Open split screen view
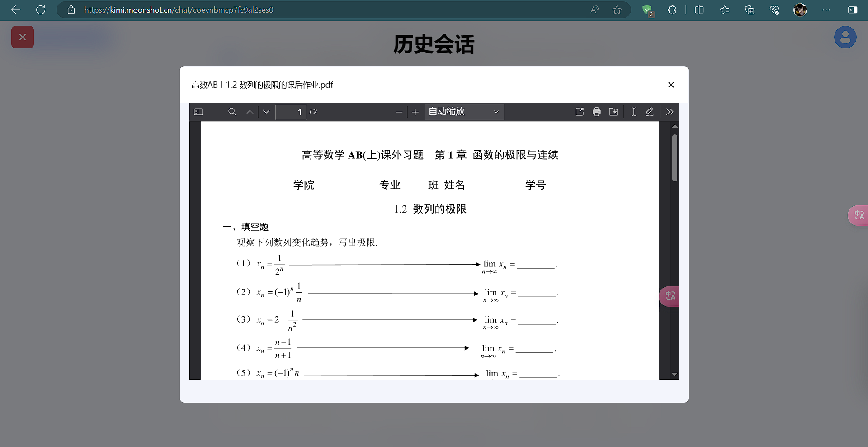Image resolution: width=868 pixels, height=447 pixels. (699, 10)
